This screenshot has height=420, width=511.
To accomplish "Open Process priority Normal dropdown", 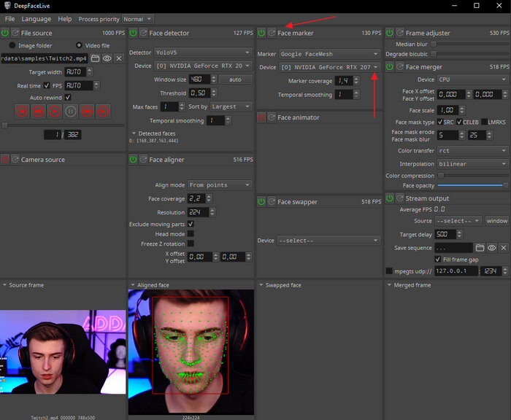I will [x=138, y=19].
